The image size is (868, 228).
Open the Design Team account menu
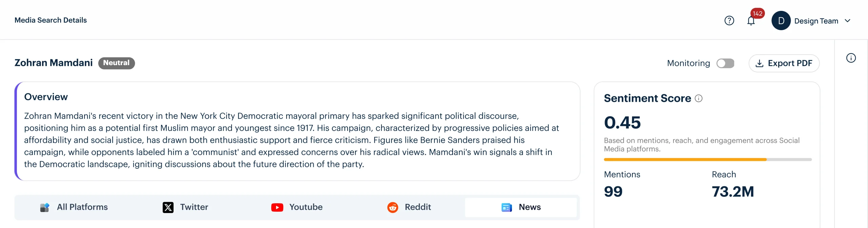point(811,21)
